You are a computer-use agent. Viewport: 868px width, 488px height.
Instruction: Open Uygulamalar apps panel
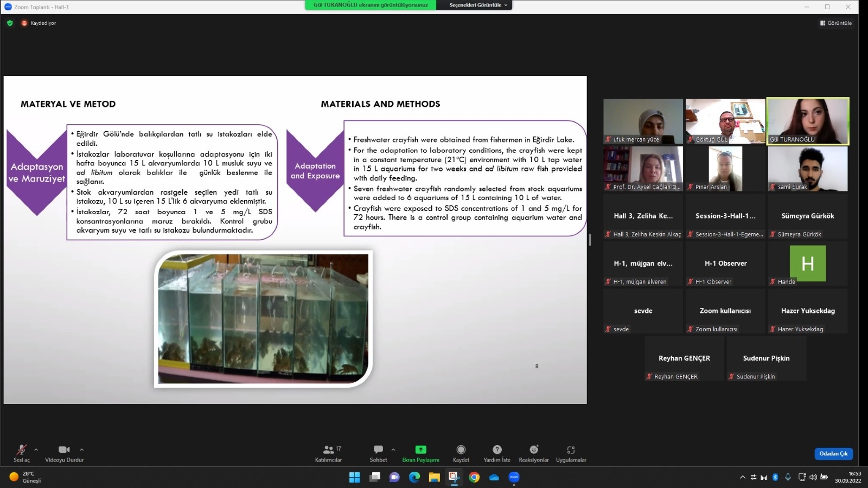click(x=571, y=453)
